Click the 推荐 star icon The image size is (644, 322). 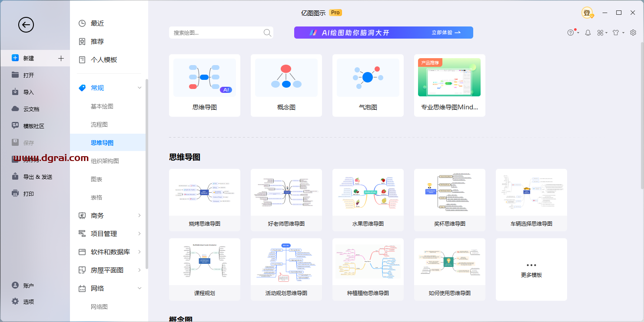82,42
